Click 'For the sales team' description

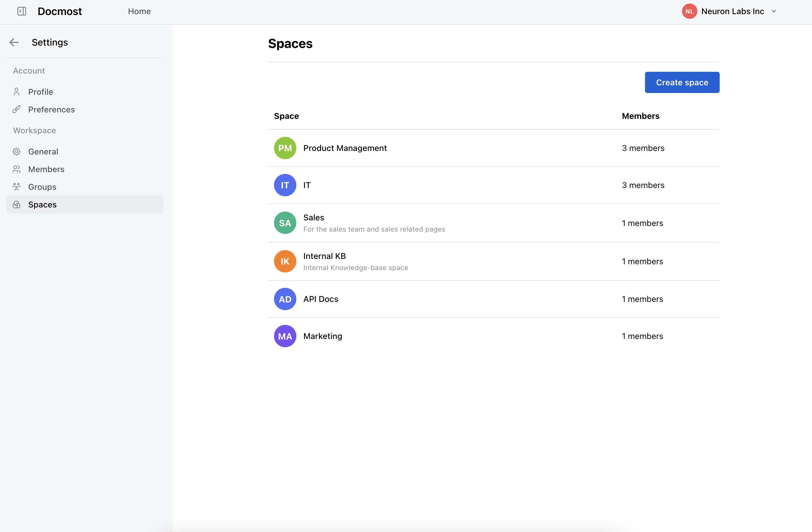pos(374,229)
